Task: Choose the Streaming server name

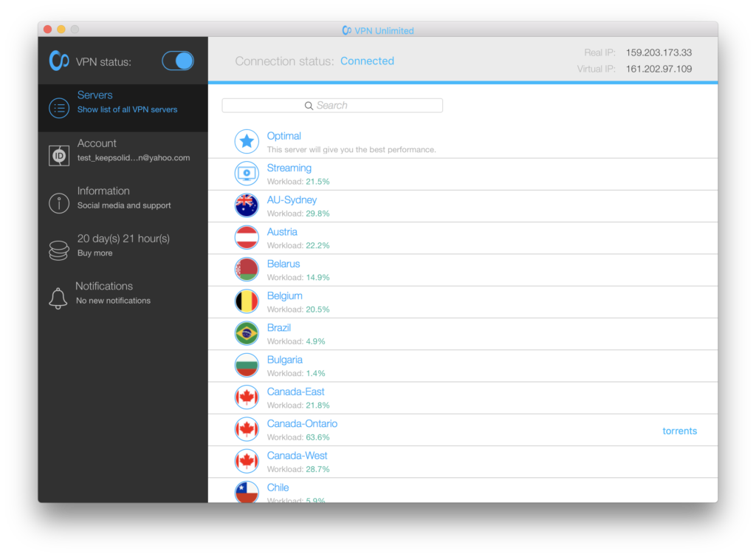Action: tap(289, 168)
